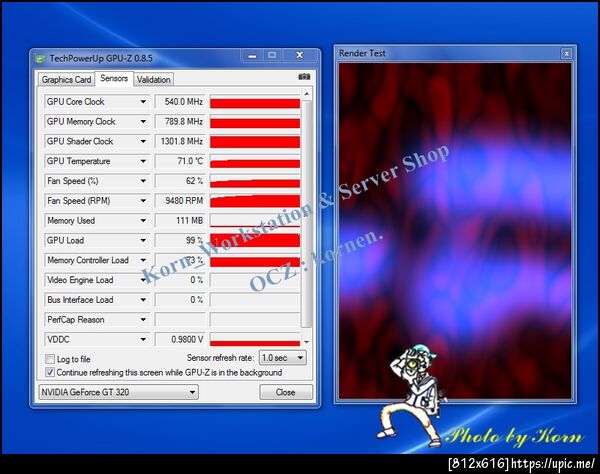Screen dimensions: 600x474
Task: Click the 111 MB memory used value
Action: (180, 221)
